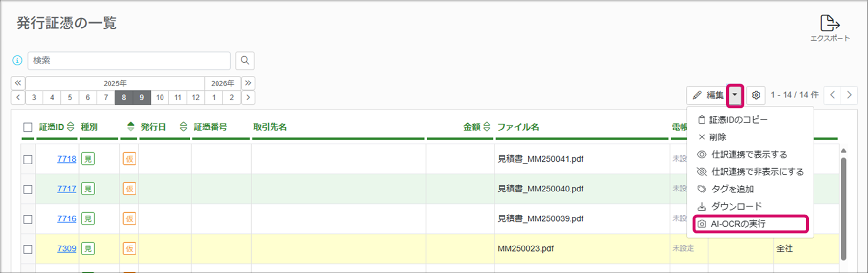The width and height of the screenshot is (868, 273).
Task: Click the 編集 button
Action: click(x=708, y=95)
